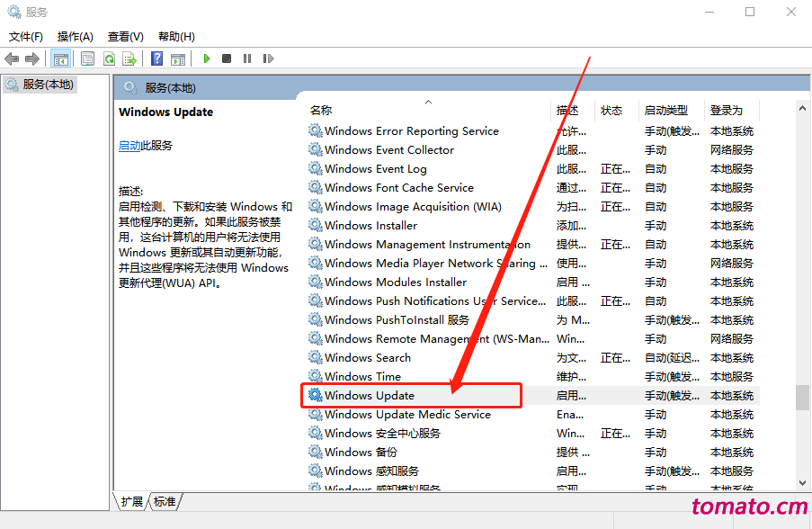This screenshot has height=529, width=812.
Task: Sort by the 启动类型 column header
Action: (x=666, y=111)
